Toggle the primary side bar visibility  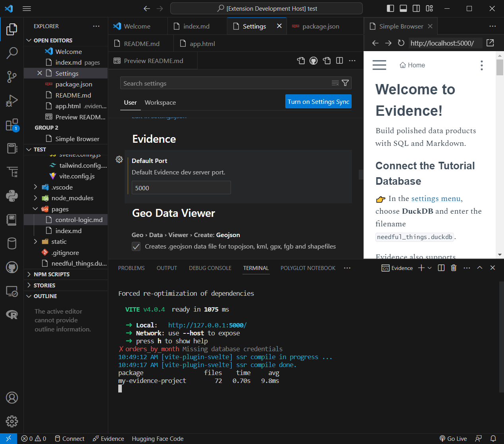coord(390,8)
